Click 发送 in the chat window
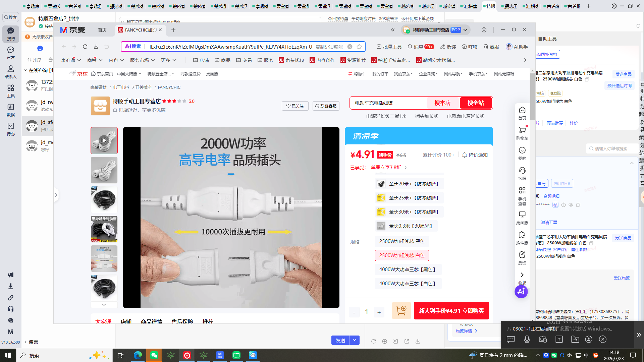The image size is (644, 362). [x=340, y=340]
